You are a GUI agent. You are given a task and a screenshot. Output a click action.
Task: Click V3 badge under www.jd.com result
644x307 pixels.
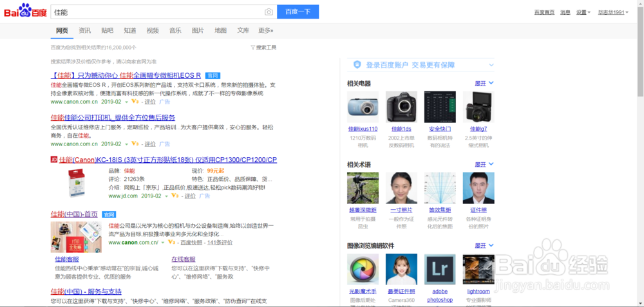click(x=175, y=196)
